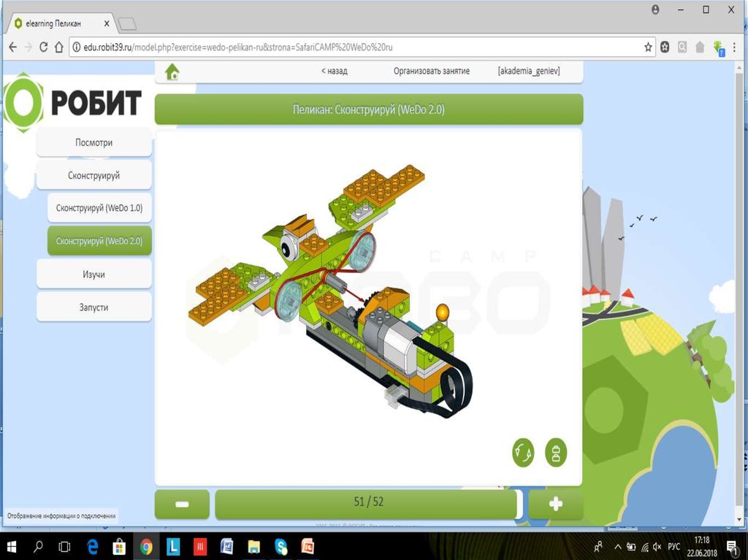Open the Изучи section
748x560 pixels.
pos(94,274)
